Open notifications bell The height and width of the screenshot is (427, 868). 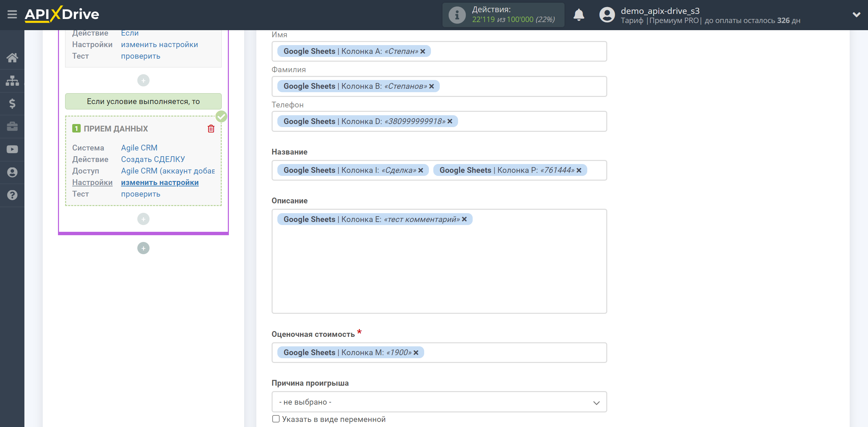pyautogui.click(x=579, y=15)
